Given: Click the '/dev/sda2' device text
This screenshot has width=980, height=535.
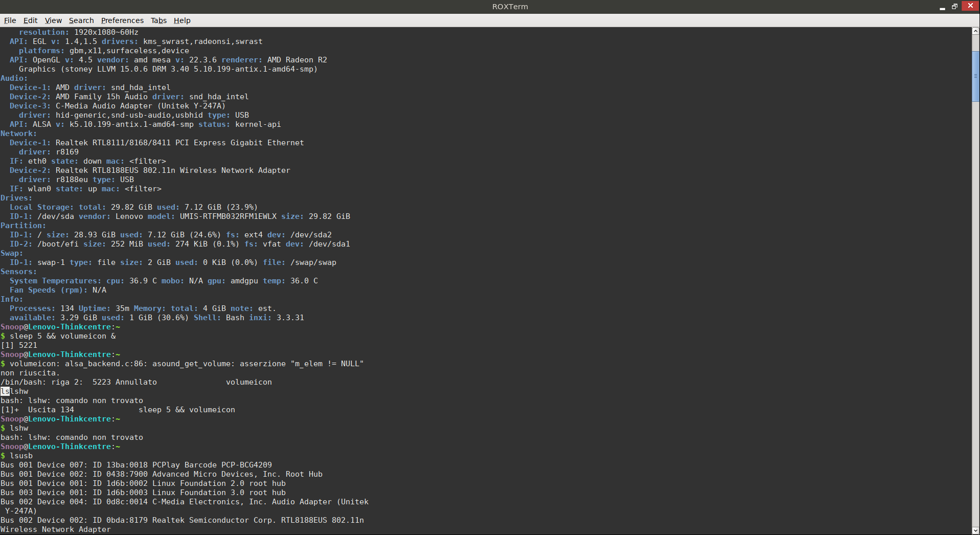Looking at the screenshot, I should tap(311, 235).
